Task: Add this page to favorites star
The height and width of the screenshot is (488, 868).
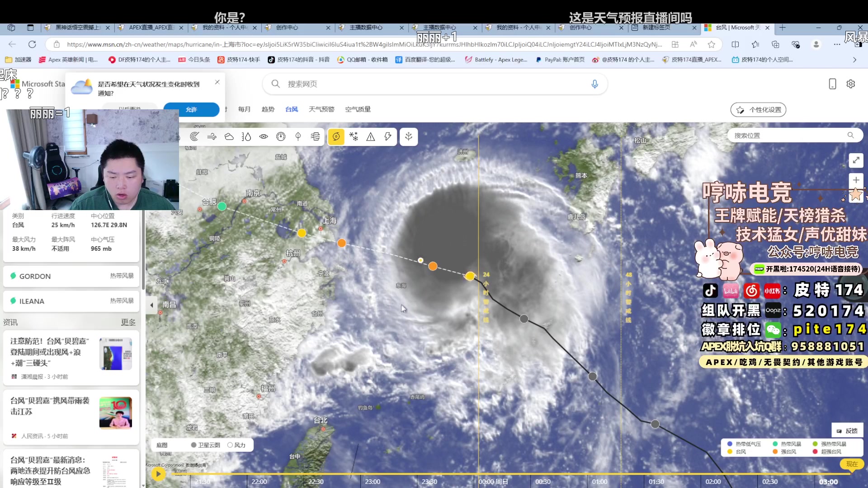Action: (x=712, y=44)
